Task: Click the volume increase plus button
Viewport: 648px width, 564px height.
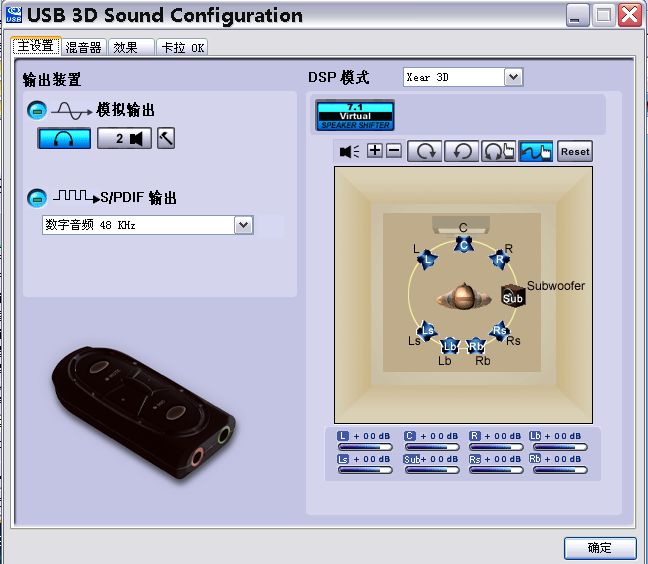Action: pos(375,151)
